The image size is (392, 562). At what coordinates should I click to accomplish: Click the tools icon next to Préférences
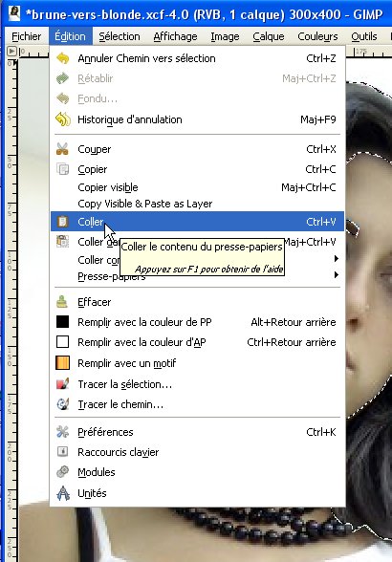pos(63,432)
